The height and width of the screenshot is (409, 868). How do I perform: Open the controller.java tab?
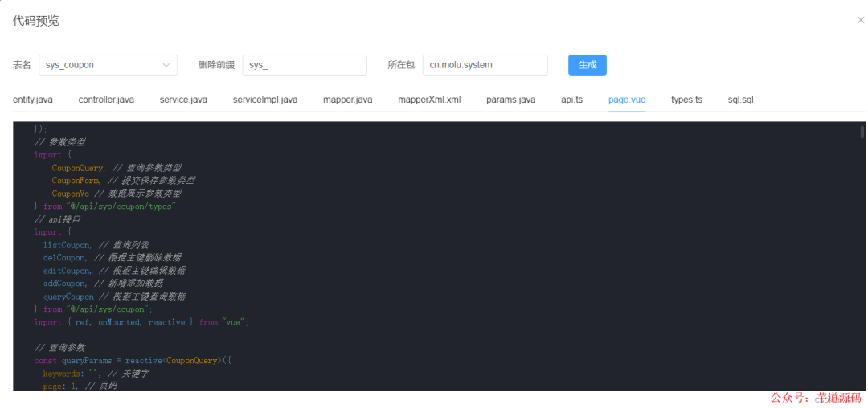(106, 100)
